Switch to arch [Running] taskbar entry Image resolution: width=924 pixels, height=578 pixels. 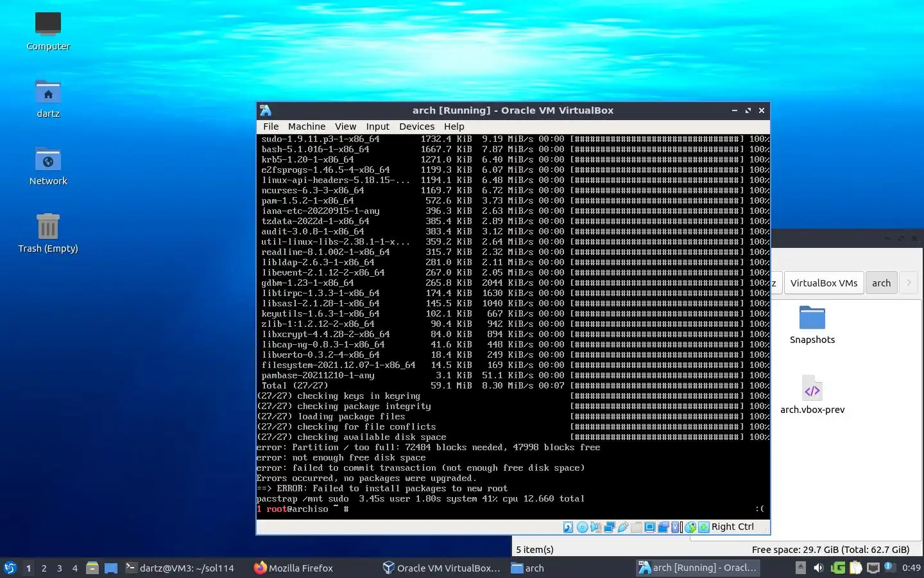click(698, 568)
